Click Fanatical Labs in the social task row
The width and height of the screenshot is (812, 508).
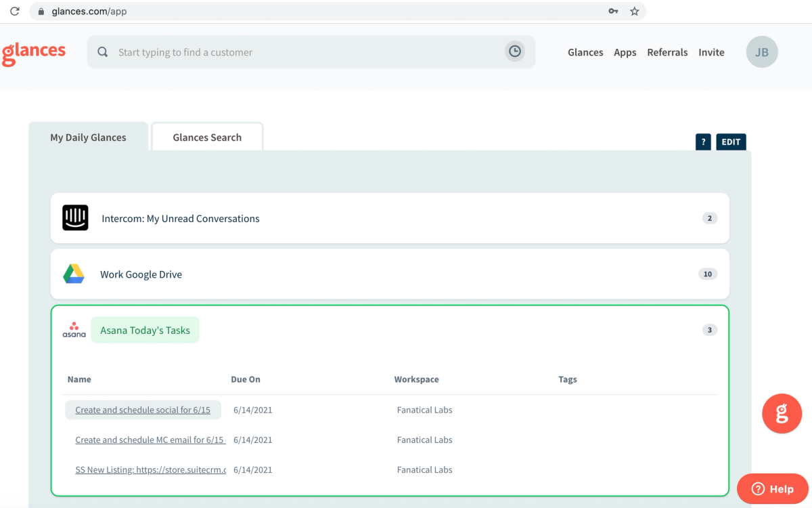(425, 410)
